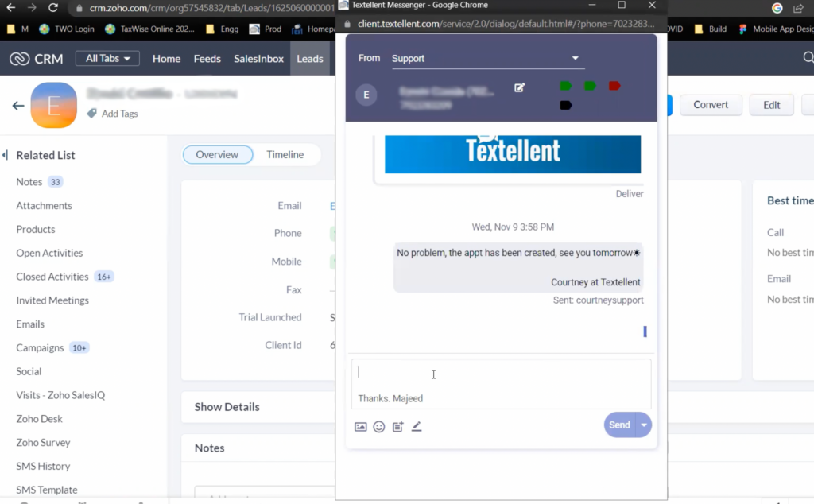Click the red tag icon
The height and width of the screenshot is (504, 814).
point(614,86)
